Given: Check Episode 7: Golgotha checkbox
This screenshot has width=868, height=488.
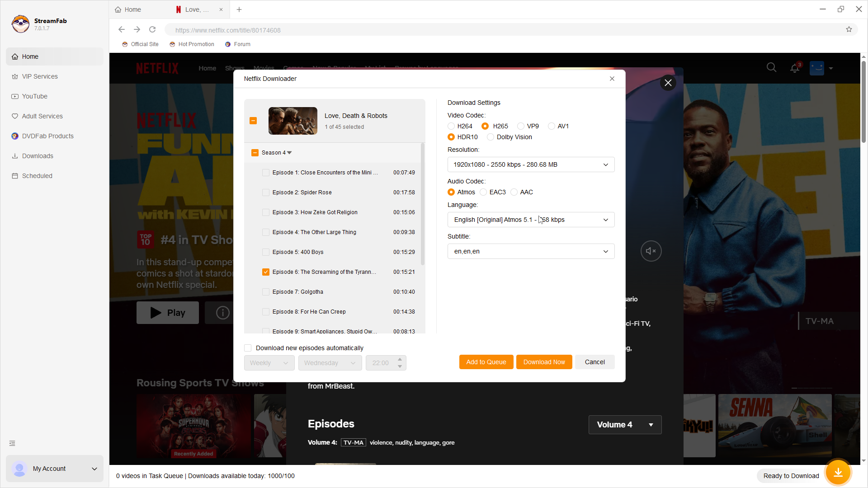Looking at the screenshot, I should [266, 292].
